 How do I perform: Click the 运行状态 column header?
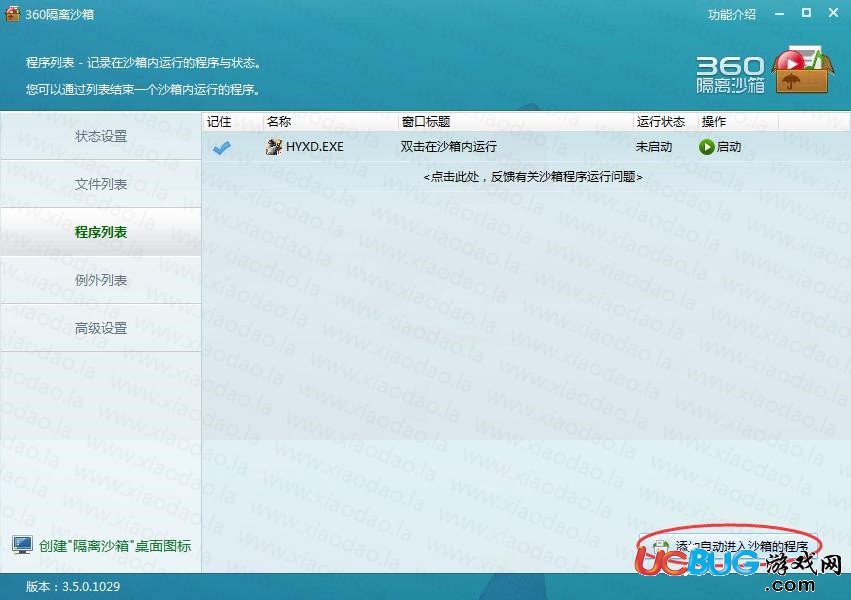(x=665, y=122)
